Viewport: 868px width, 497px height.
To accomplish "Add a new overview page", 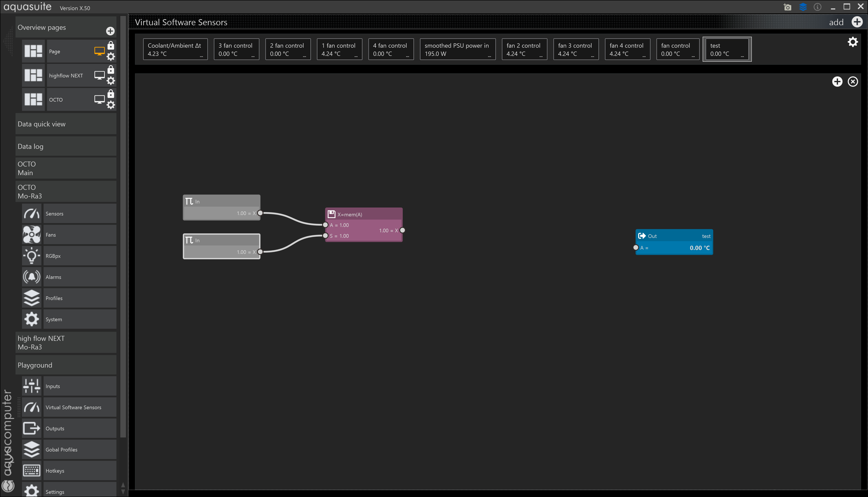I will 110,31.
